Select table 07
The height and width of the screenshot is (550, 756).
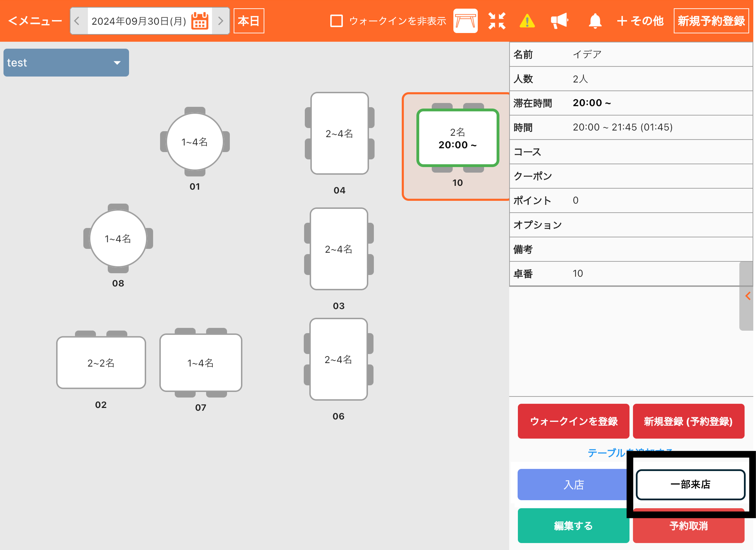pyautogui.click(x=201, y=362)
